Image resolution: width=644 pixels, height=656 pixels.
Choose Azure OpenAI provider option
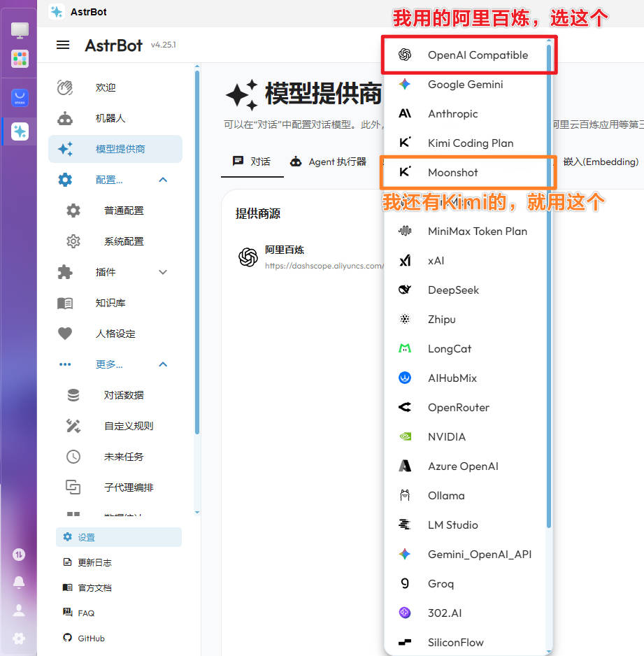[x=465, y=466]
